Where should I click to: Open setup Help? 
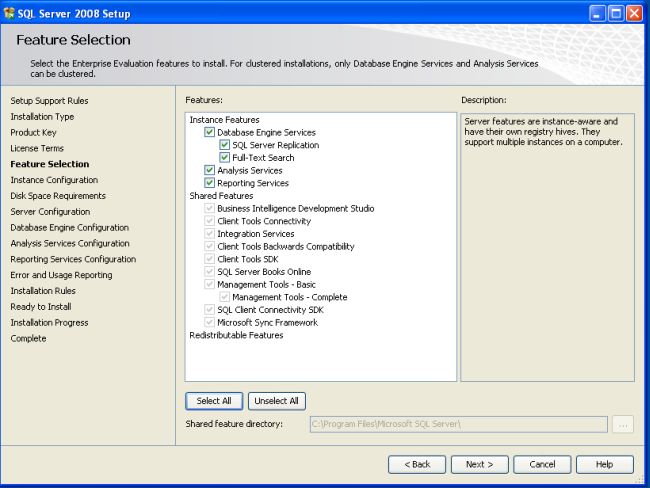[x=604, y=464]
